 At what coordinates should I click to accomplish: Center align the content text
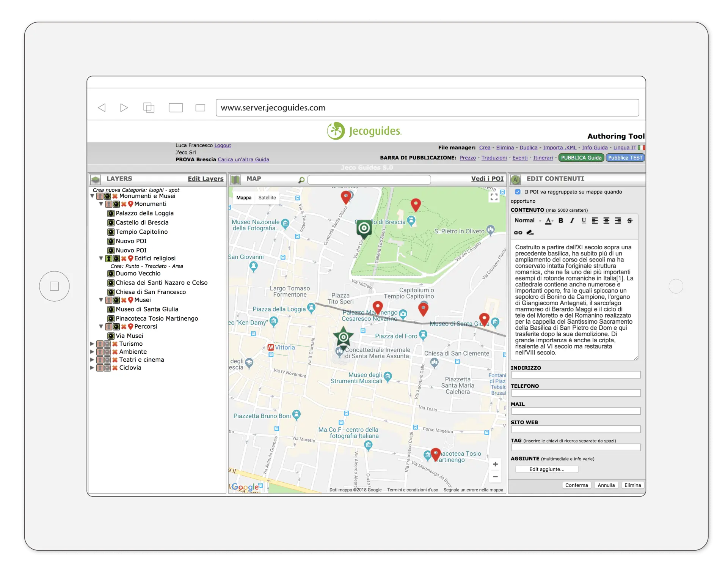coord(606,220)
